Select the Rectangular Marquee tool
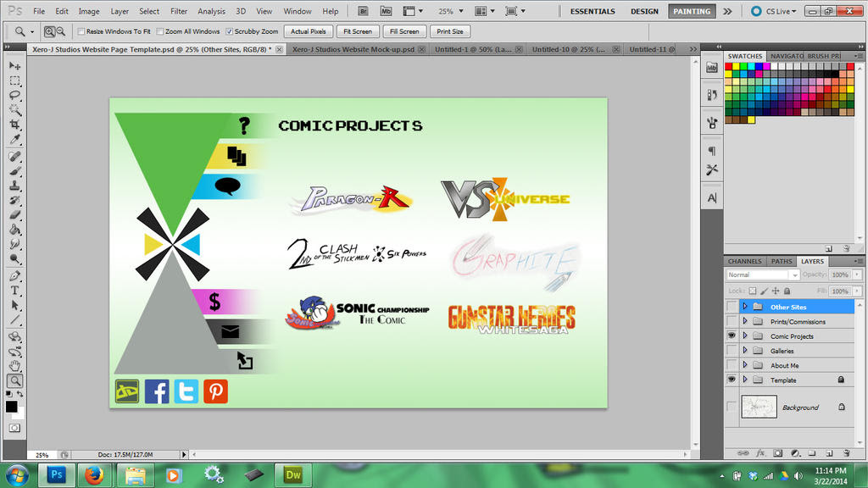Image resolution: width=868 pixels, height=488 pixels. coord(15,80)
